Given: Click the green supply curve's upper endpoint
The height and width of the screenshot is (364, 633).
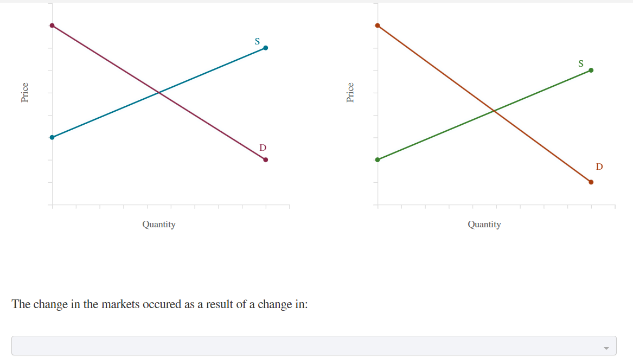Looking at the screenshot, I should point(591,69).
